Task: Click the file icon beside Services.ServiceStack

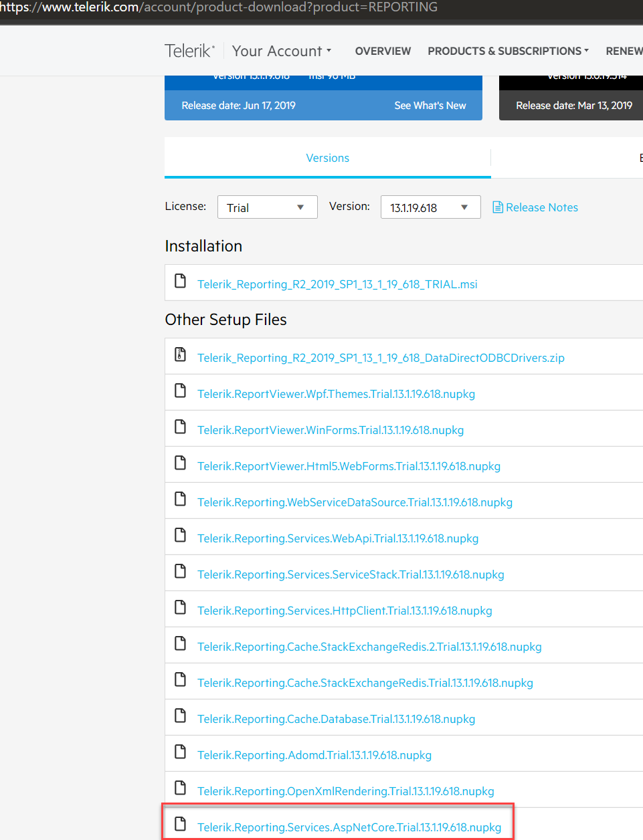Action: (x=180, y=571)
